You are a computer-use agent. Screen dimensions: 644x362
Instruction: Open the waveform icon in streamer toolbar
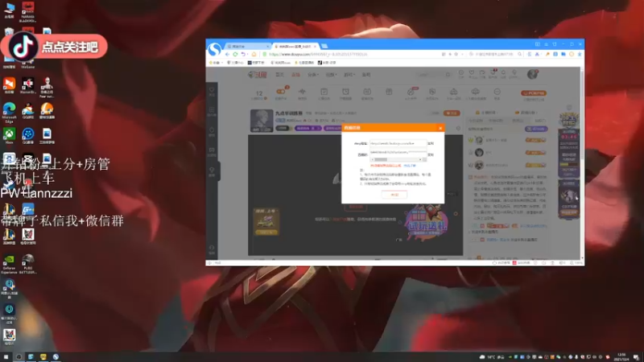click(x=303, y=93)
